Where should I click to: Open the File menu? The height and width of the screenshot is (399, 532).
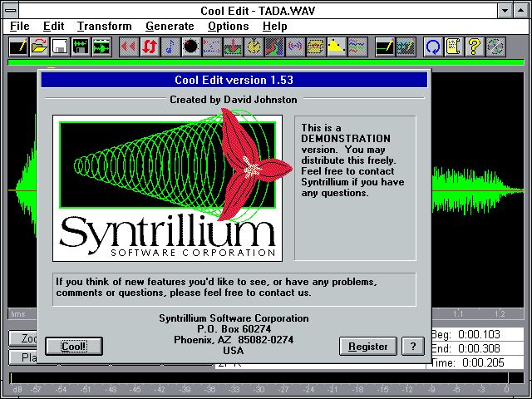click(20, 26)
